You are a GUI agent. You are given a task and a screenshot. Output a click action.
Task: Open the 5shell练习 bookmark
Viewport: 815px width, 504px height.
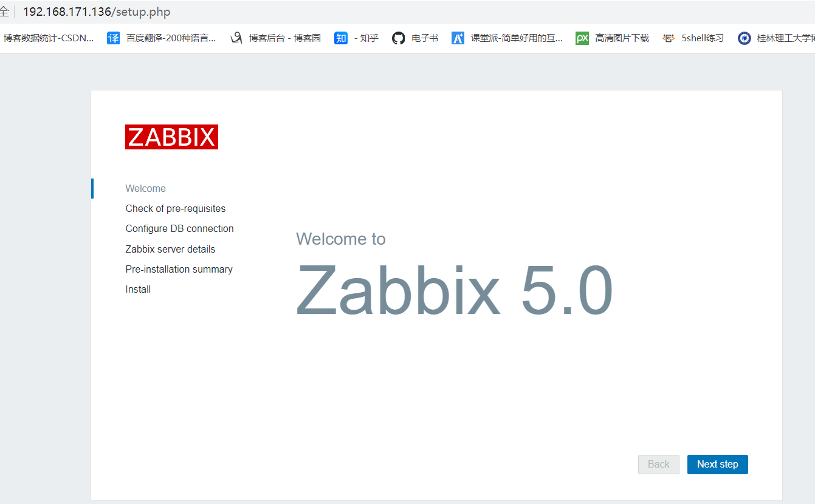point(703,38)
